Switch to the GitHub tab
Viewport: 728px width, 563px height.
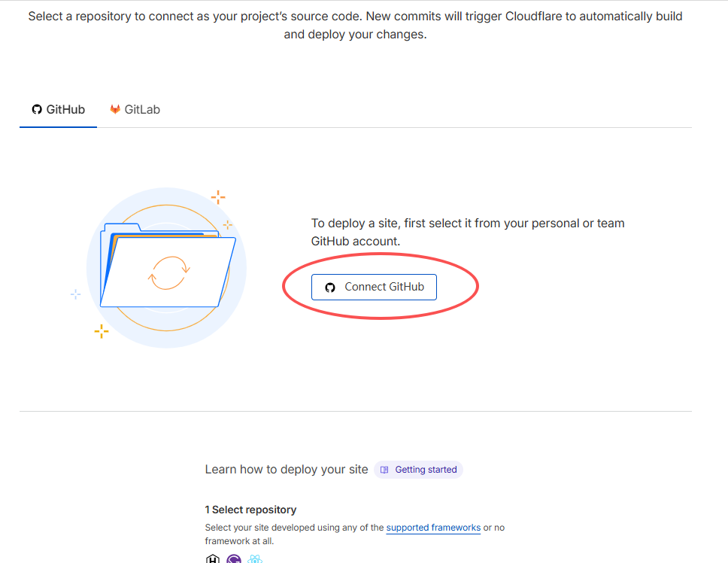click(x=59, y=110)
